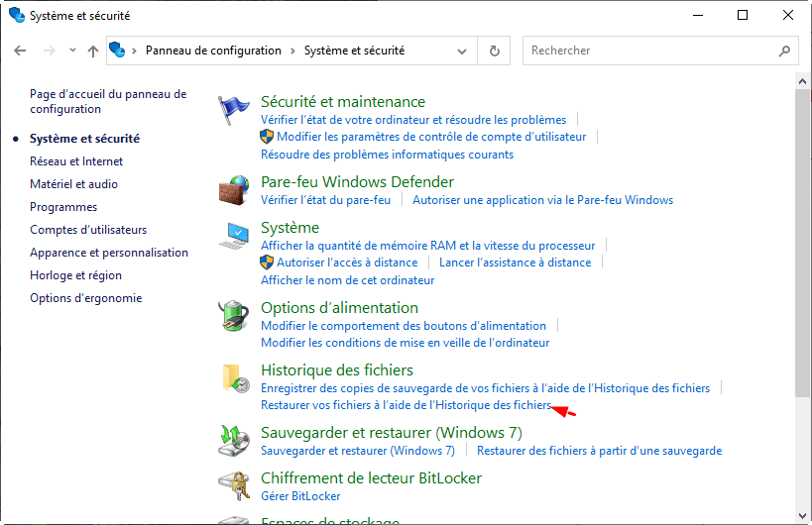Click Restaurer des fichiers à partir d'une sauvegarde
Viewport: 812px width, 525px height.
pos(599,451)
